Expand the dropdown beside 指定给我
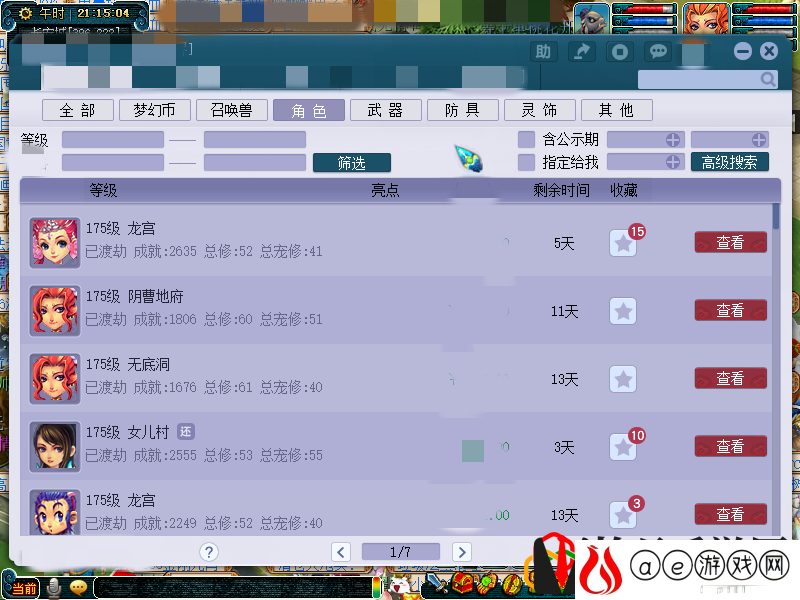The width and height of the screenshot is (800, 600). coord(645,162)
